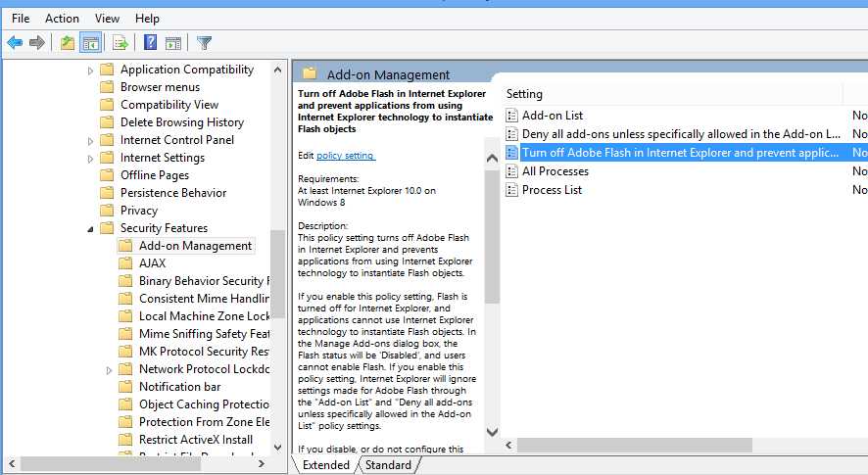
Task: Select the highlighted 'Turn off Adobe Flash' setting row
Action: [686, 152]
